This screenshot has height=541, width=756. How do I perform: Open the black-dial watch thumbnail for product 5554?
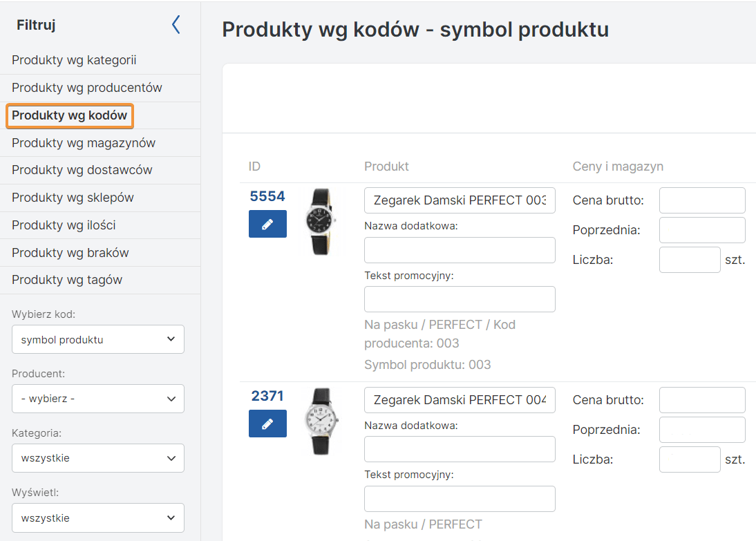coord(321,222)
